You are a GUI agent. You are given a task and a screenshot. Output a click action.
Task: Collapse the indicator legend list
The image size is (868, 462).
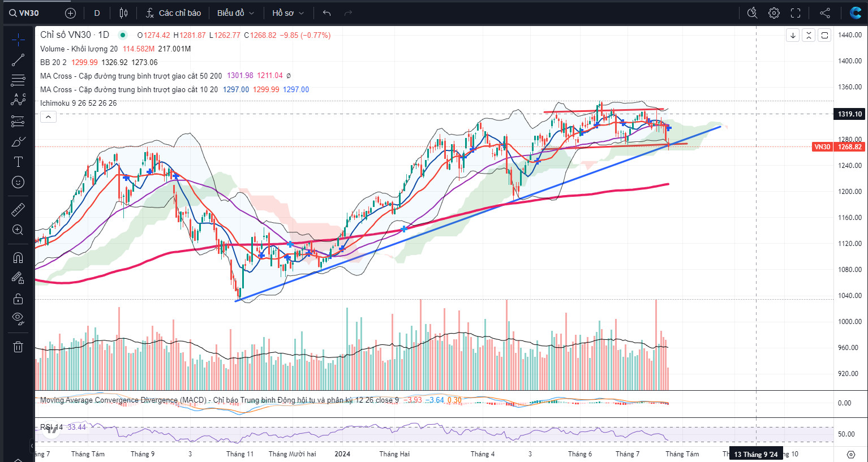pos(48,117)
